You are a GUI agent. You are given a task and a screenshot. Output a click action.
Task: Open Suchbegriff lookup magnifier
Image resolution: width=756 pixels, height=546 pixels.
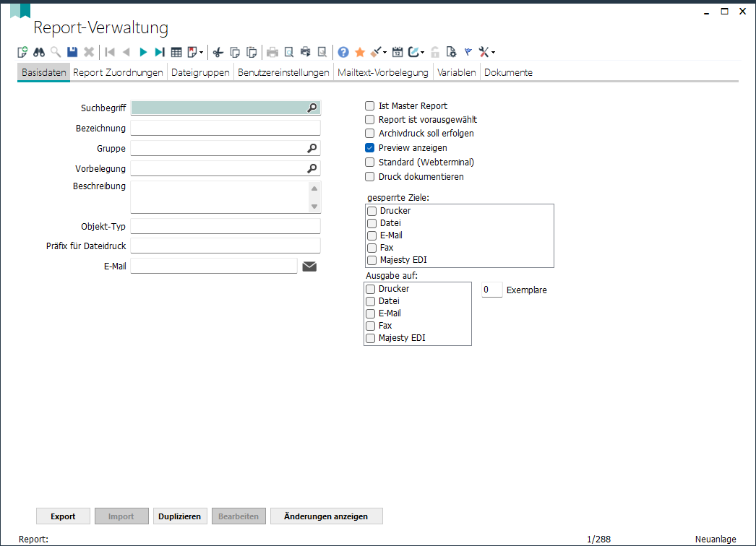[312, 108]
